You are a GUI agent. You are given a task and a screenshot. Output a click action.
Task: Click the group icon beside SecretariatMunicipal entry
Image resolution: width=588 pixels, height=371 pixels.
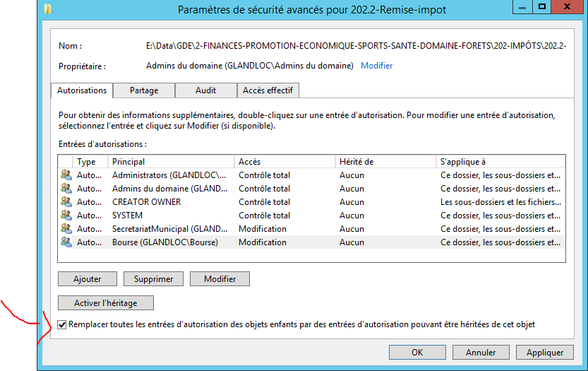[66, 229]
